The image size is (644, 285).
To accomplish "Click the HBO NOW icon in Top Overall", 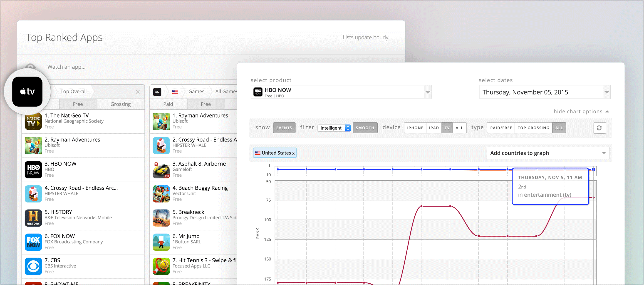I will coord(33,170).
